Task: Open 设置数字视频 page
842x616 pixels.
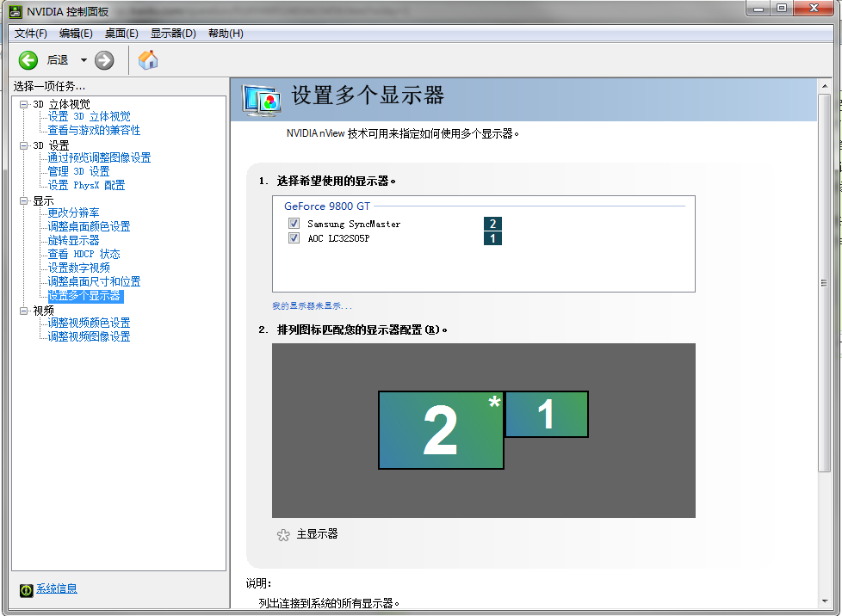Action: pyautogui.click(x=79, y=268)
